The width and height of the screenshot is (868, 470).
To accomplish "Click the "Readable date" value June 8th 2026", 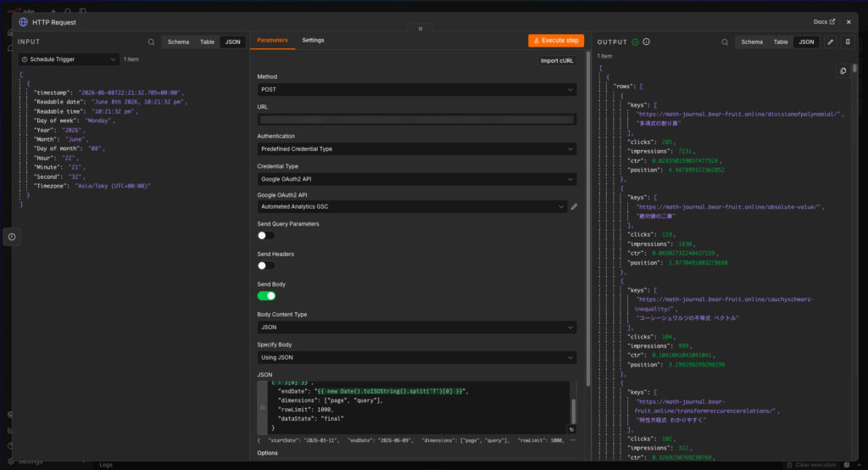I will pyautogui.click(x=139, y=102).
